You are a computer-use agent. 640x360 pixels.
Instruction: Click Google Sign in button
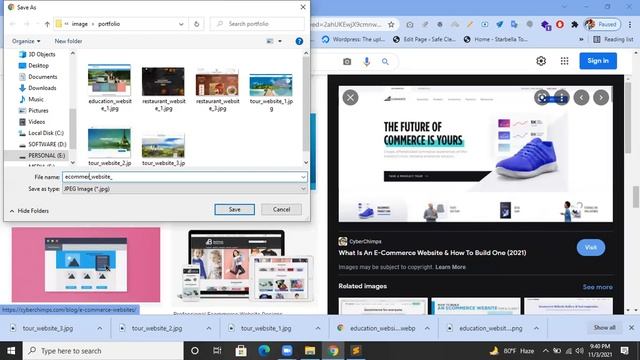point(598,61)
